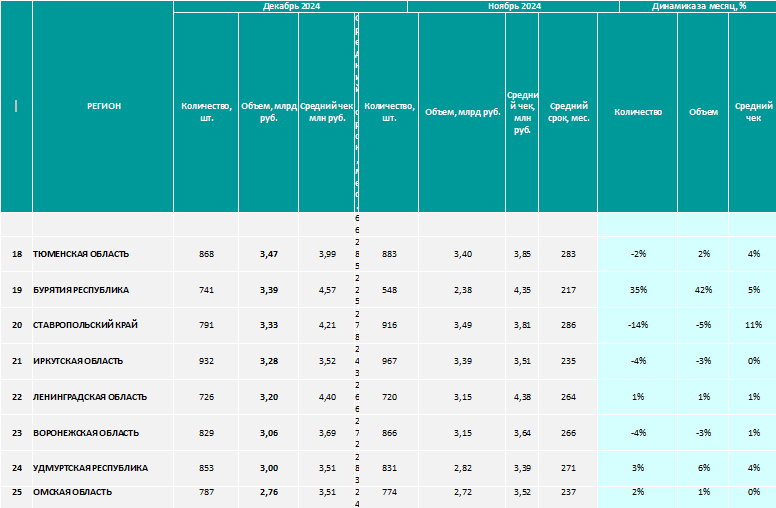
Task: Click value 3,06 in Воронежская row
Action: [269, 433]
